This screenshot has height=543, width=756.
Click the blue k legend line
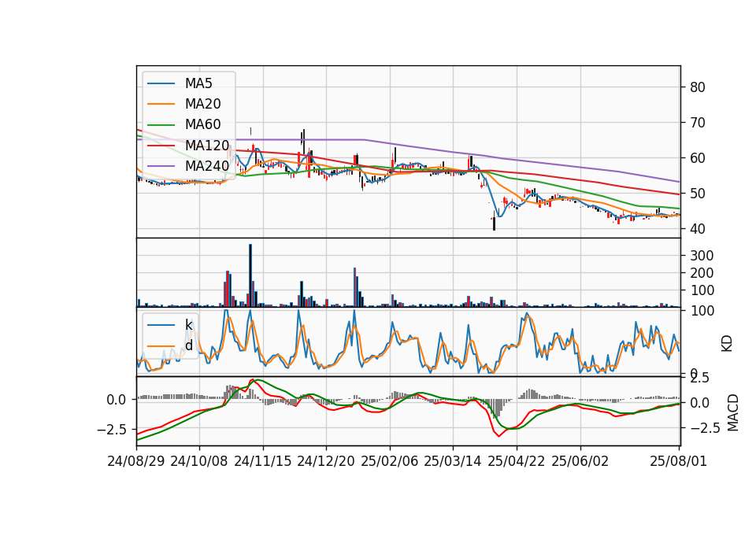161,325
